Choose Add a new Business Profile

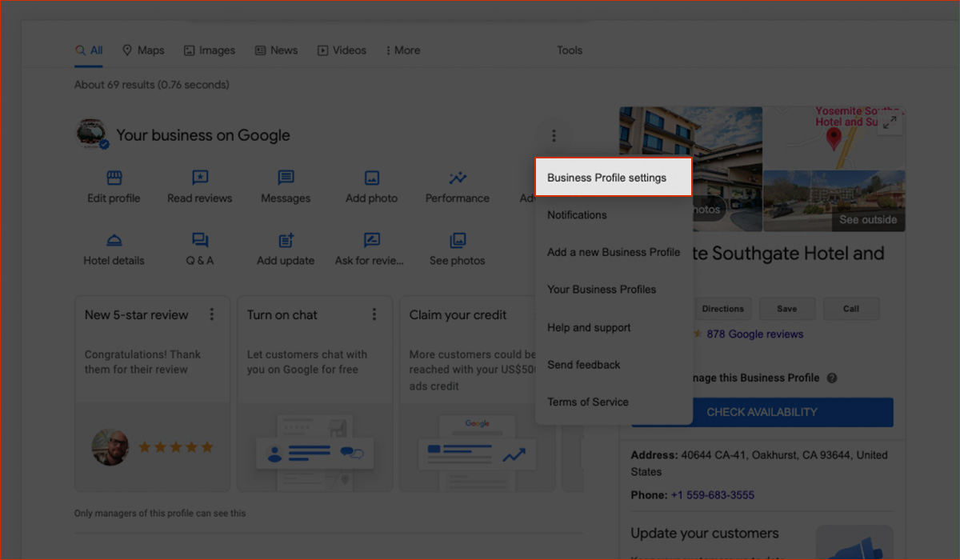(613, 252)
